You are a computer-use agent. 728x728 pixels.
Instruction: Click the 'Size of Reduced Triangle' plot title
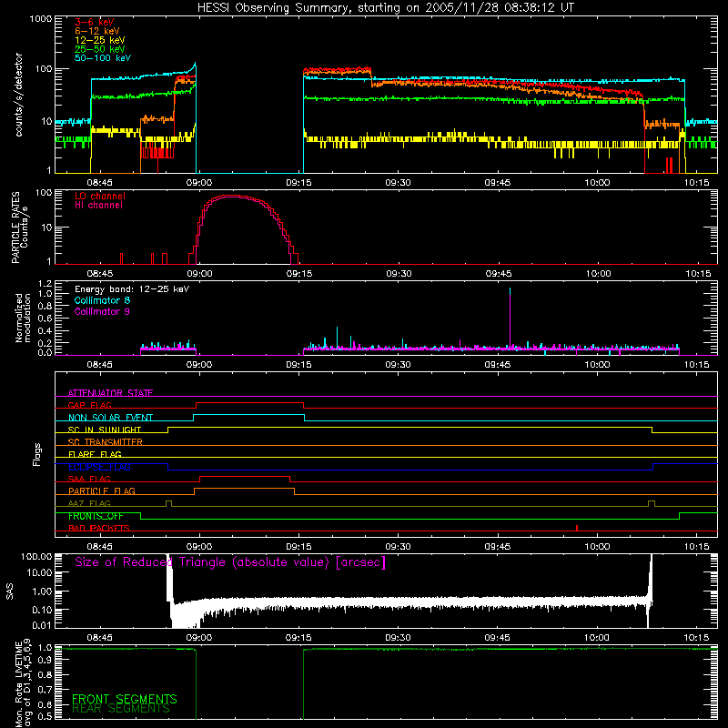[230, 562]
